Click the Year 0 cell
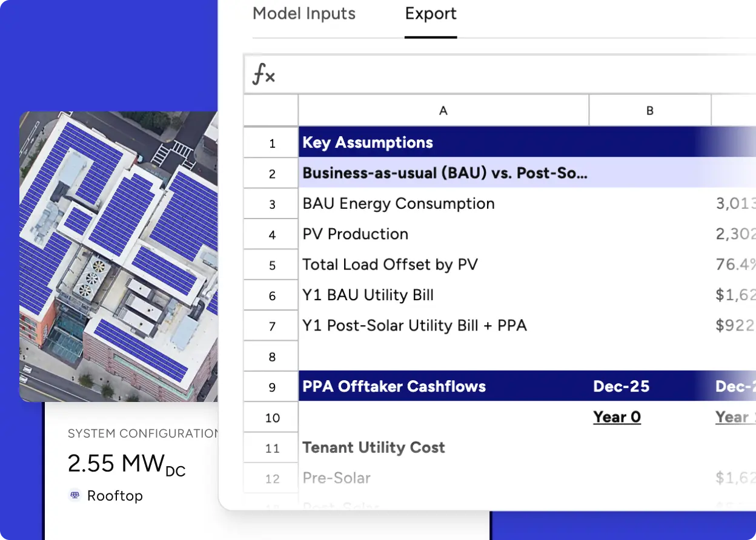 point(650,417)
